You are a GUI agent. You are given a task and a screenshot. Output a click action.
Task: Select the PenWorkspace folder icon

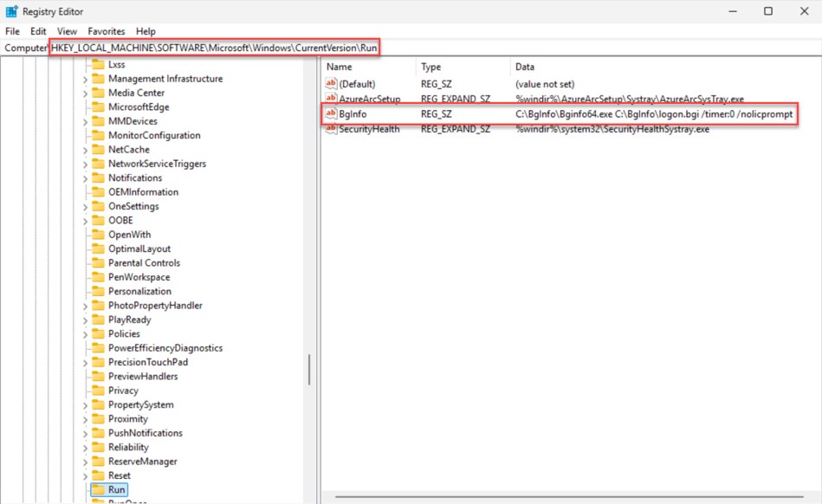98,276
